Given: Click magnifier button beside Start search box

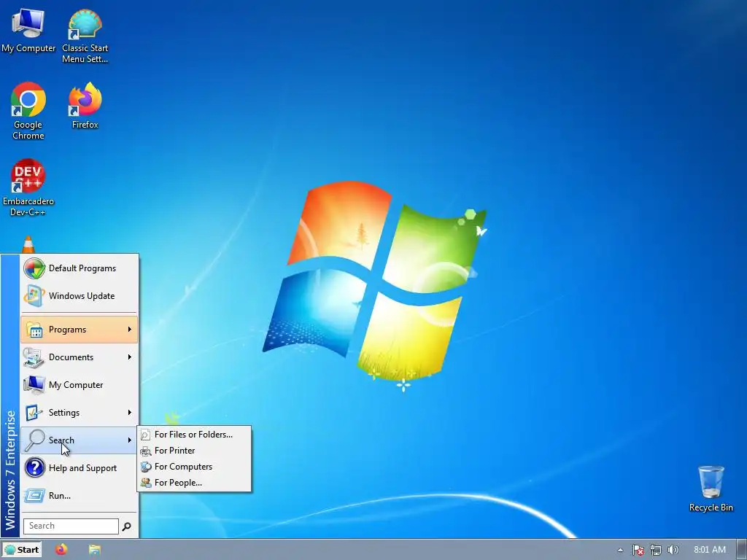Looking at the screenshot, I should coord(127,526).
